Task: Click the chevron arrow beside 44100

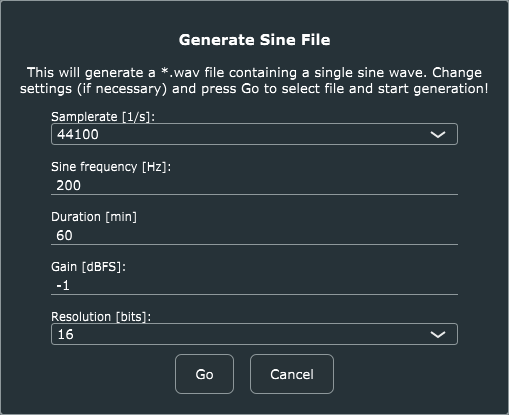Action: point(438,134)
